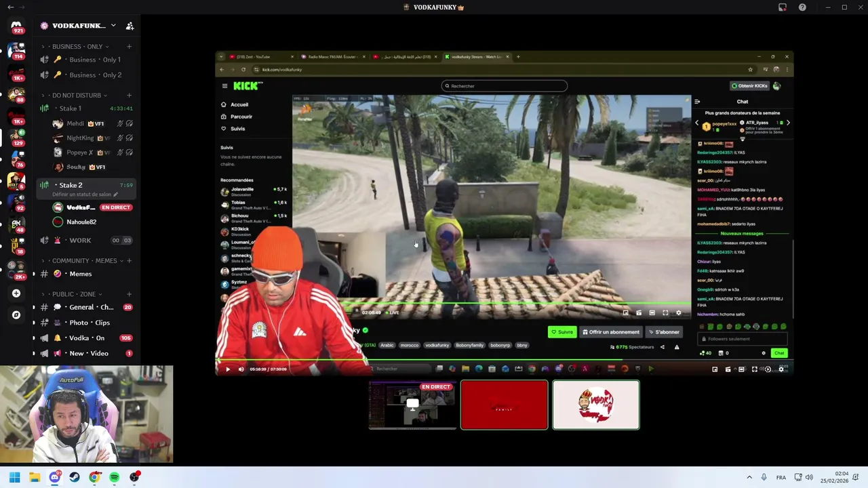The width and height of the screenshot is (868, 488).
Task: Select red Family participant tile
Action: click(x=504, y=405)
